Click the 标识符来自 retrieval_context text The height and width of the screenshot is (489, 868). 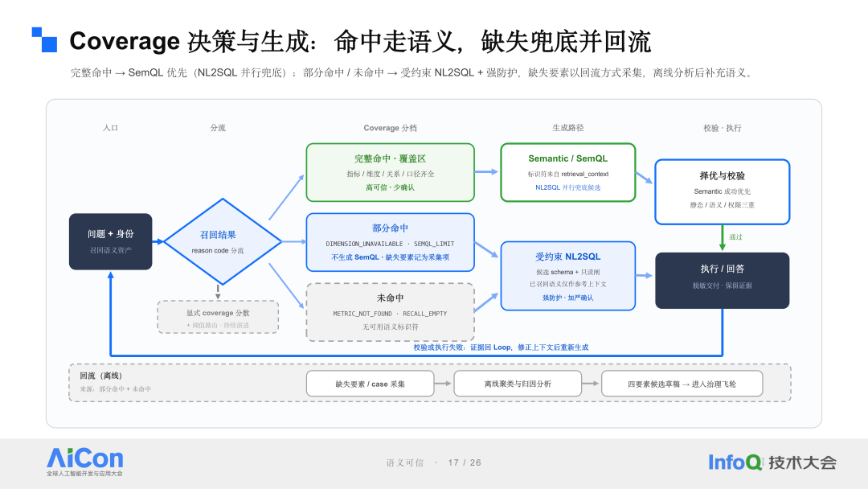pos(568,174)
